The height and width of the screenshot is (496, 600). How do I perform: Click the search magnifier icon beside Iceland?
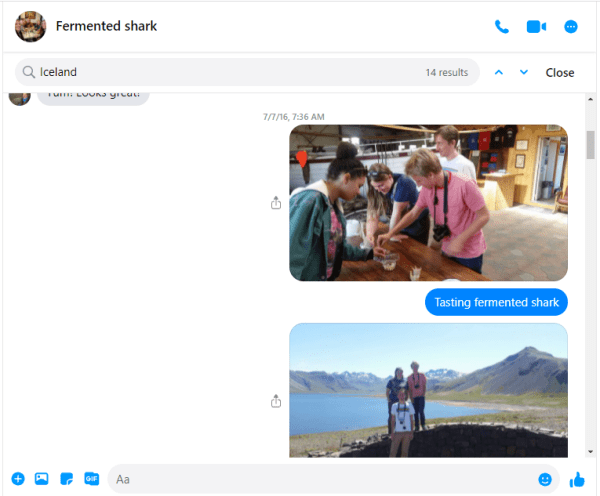click(x=28, y=72)
